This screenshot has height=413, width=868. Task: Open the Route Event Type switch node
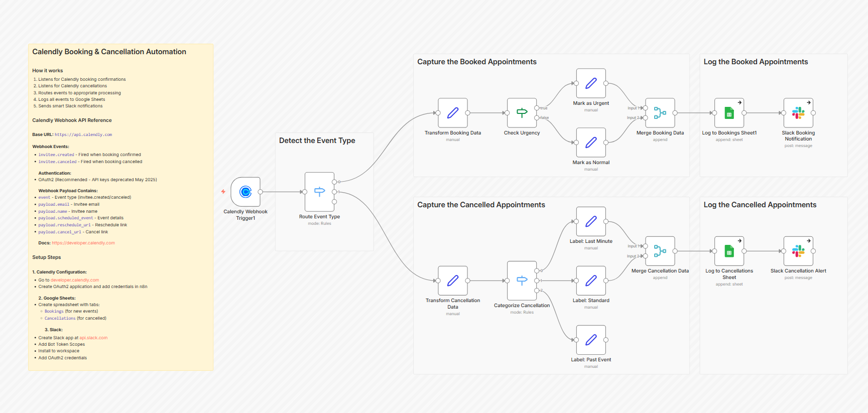(319, 192)
